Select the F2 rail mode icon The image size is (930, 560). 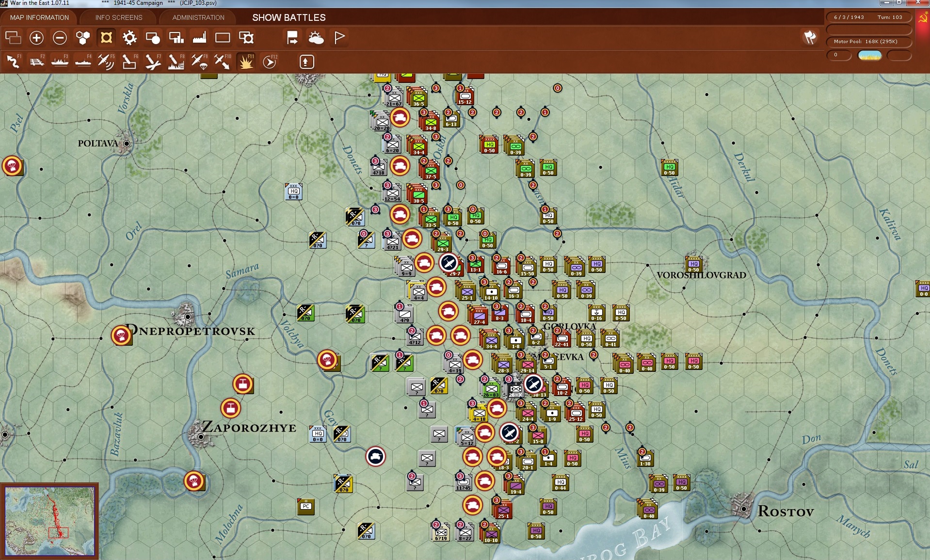36,62
